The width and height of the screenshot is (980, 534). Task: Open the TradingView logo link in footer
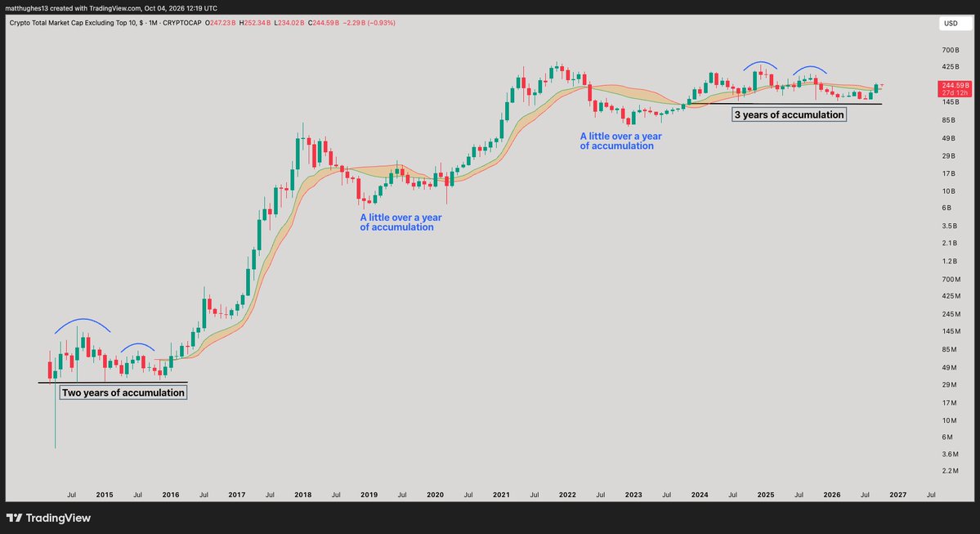coord(48,518)
